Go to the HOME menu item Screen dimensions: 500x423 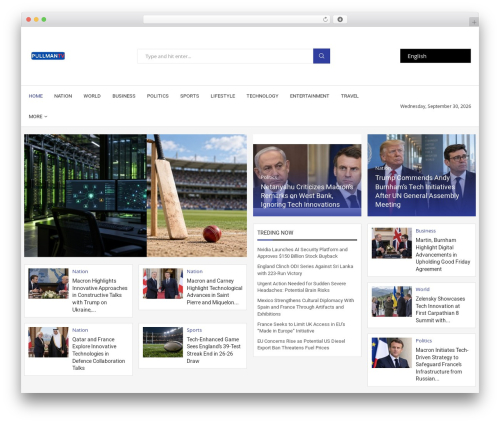pyautogui.click(x=36, y=96)
